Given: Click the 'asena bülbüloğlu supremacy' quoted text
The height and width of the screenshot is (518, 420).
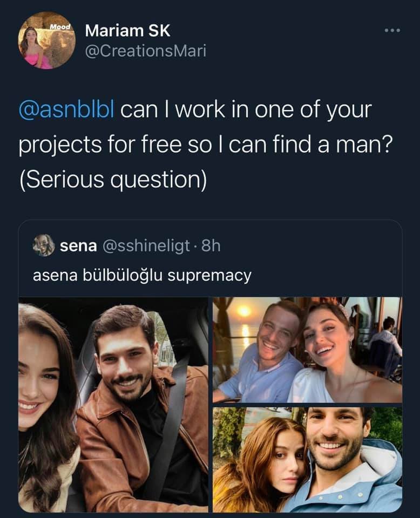Looking at the screenshot, I should [x=142, y=275].
